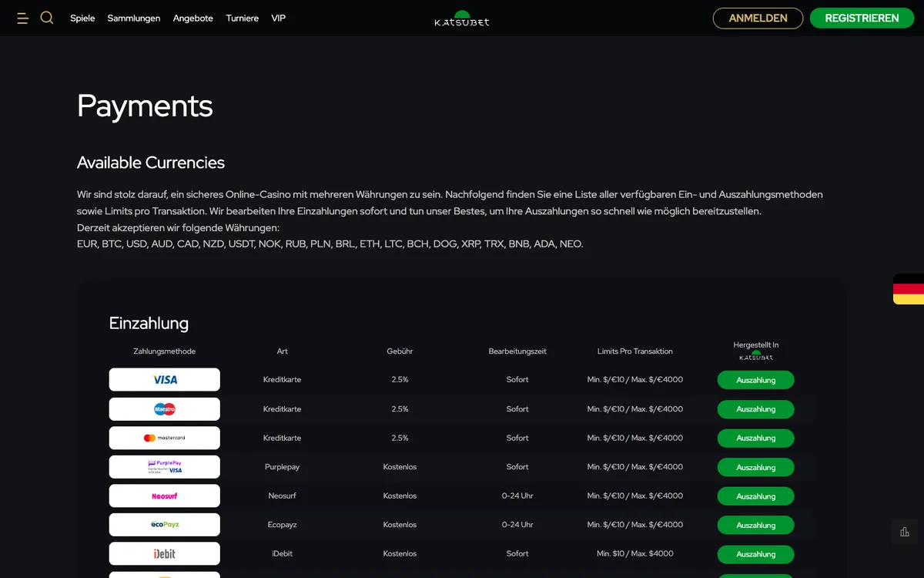This screenshot has width=924, height=578.
Task: Click the Neosurf type cell text
Action: click(x=283, y=496)
